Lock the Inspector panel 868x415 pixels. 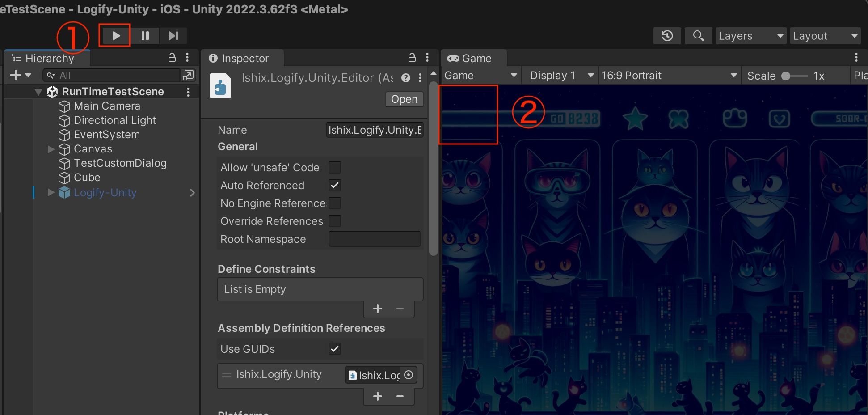[x=412, y=58]
